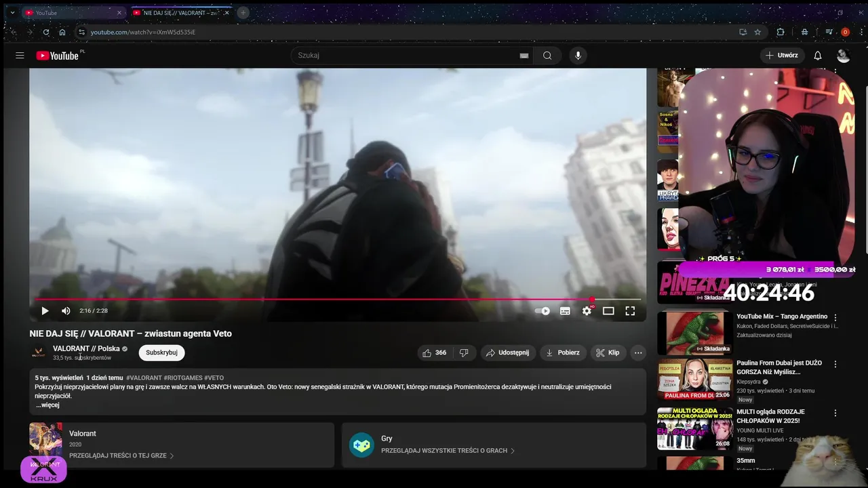Open more actions three-dot menu under video
Screen dimensions: 868x488
(638, 352)
